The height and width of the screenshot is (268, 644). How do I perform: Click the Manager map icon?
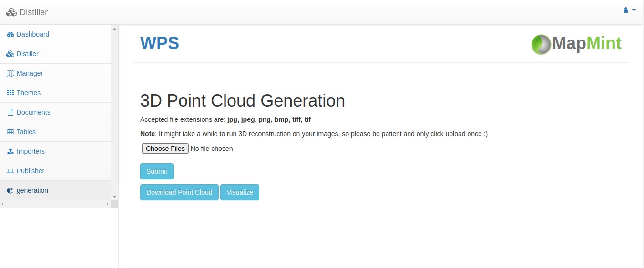[10, 74]
